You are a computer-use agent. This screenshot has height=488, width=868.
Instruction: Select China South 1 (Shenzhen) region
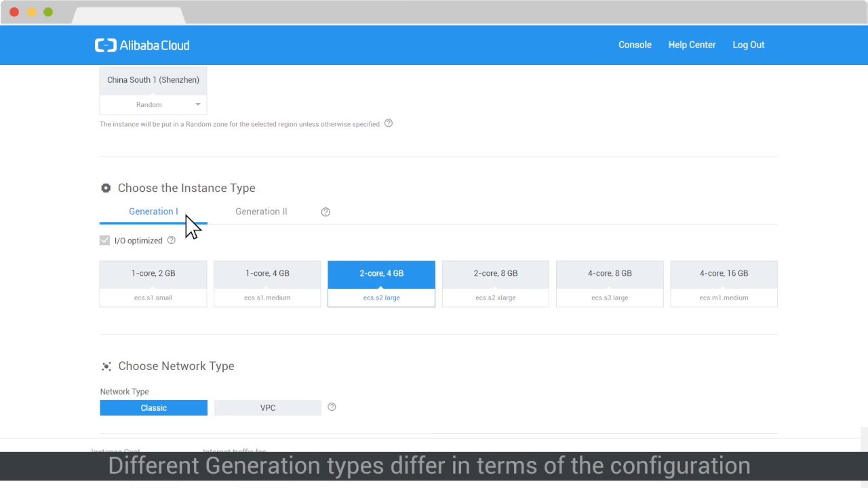pyautogui.click(x=153, y=80)
